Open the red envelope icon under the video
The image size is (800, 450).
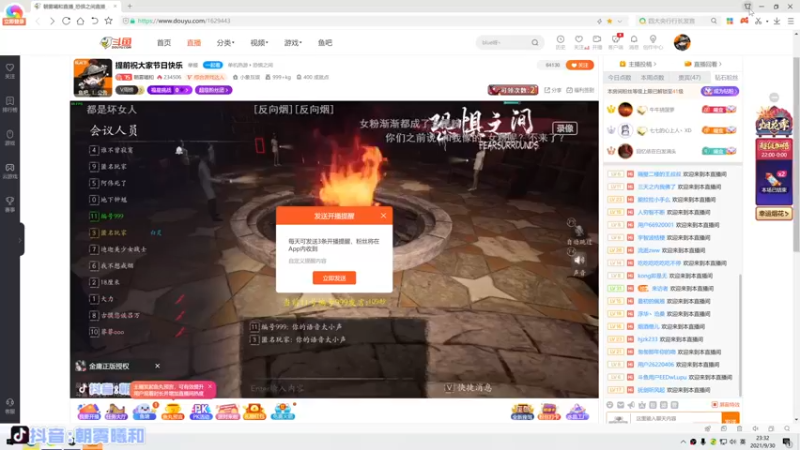pos(254,411)
